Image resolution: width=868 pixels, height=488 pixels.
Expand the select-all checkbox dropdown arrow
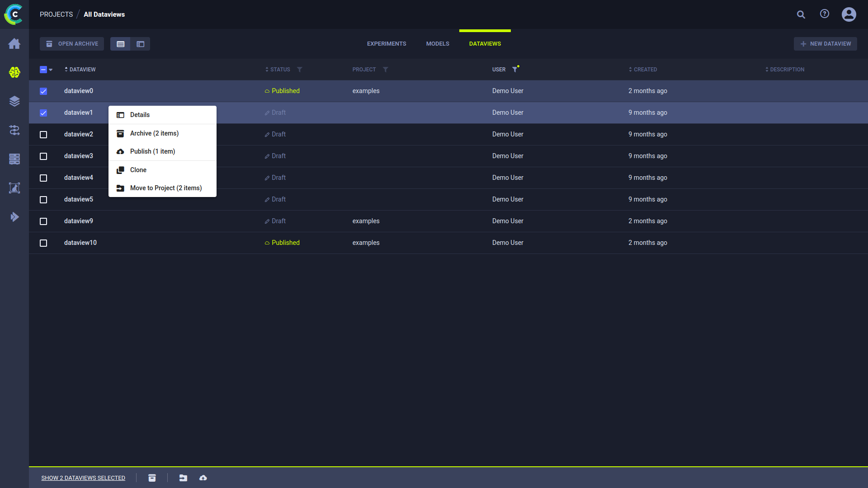51,70
